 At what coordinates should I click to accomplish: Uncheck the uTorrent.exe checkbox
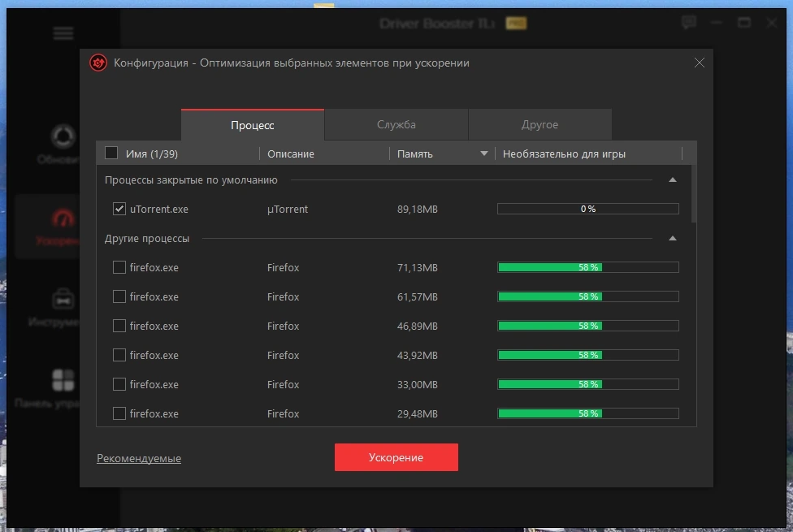pyautogui.click(x=119, y=209)
